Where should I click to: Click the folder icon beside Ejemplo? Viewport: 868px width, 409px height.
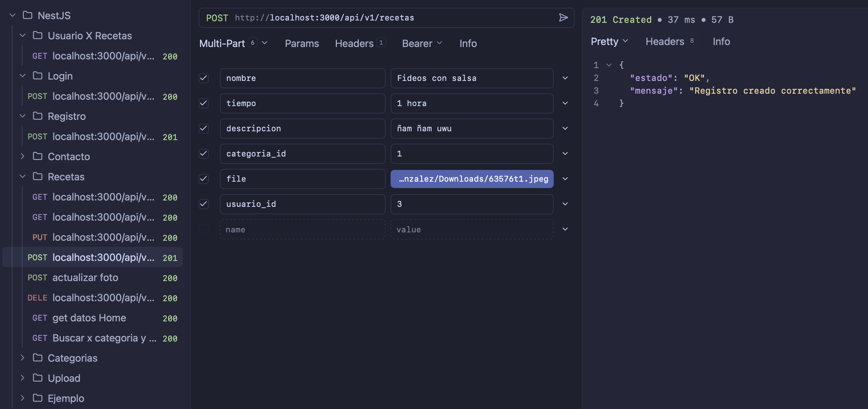[x=37, y=398]
